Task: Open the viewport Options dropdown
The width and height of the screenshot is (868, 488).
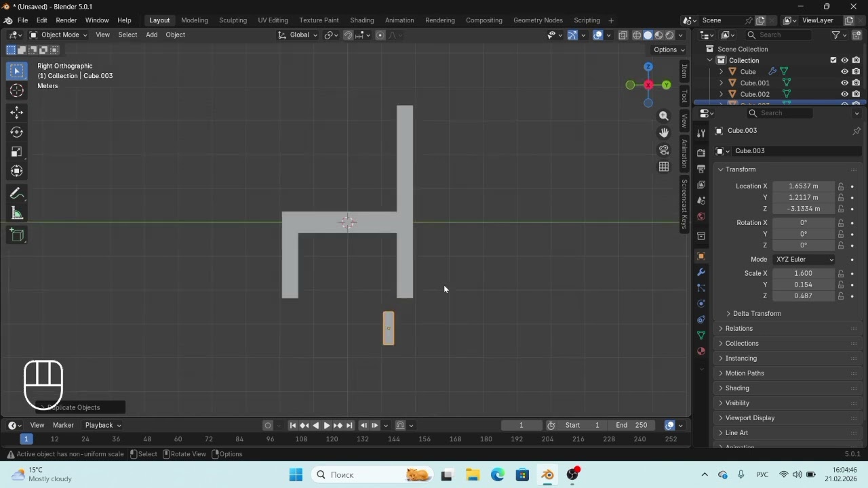Action: tap(669, 49)
